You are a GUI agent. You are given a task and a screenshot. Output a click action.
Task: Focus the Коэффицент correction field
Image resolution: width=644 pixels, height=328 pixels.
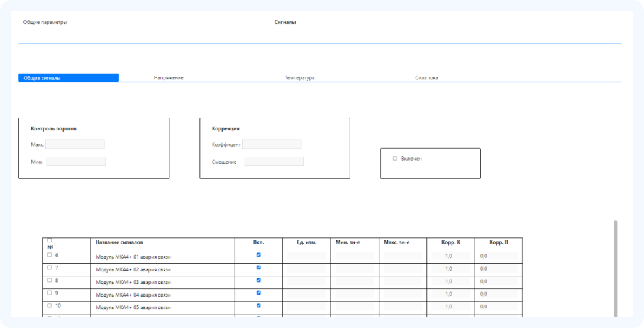coord(272,144)
